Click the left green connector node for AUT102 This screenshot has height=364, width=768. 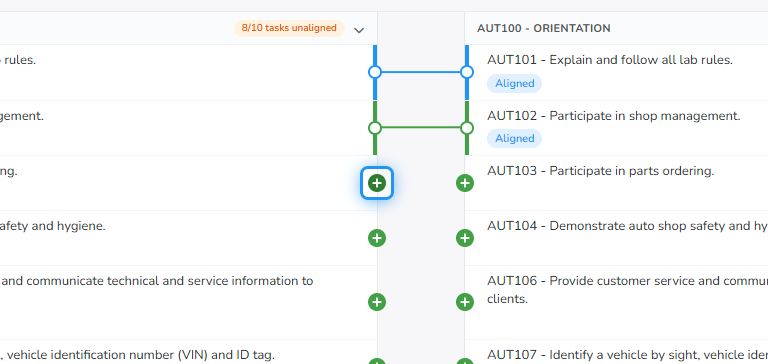point(375,128)
